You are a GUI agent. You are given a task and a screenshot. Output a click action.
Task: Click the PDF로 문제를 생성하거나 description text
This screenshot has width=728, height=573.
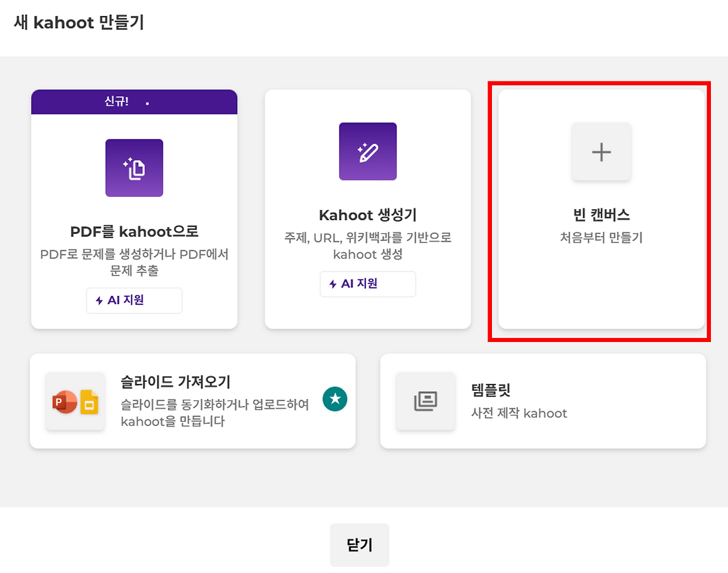(134, 262)
